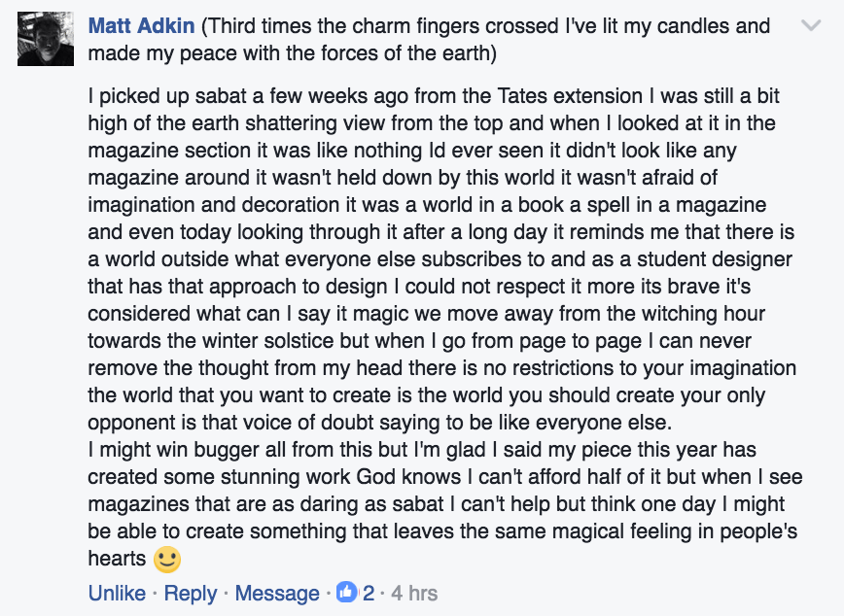View who liked via the count 2
This screenshot has width=844, height=616.
[369, 593]
